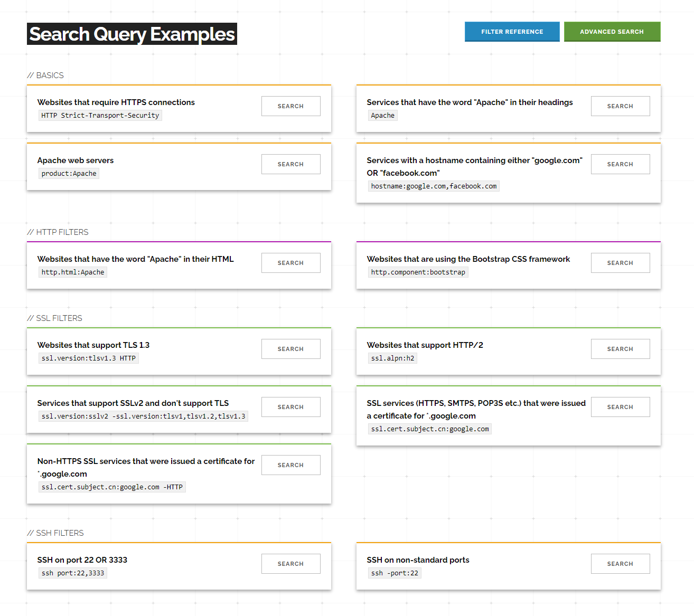Open the Filter Reference page
Viewport: 694px width, 616px height.
512,32
